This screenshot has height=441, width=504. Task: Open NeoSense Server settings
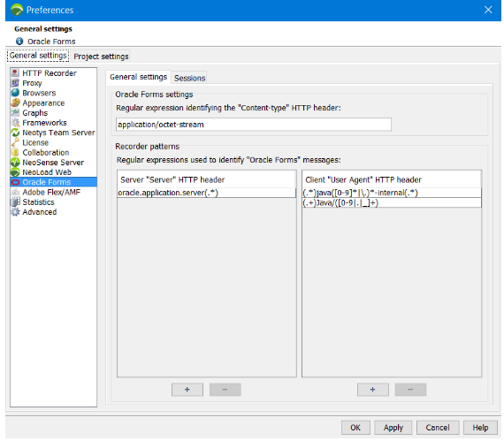pos(53,163)
